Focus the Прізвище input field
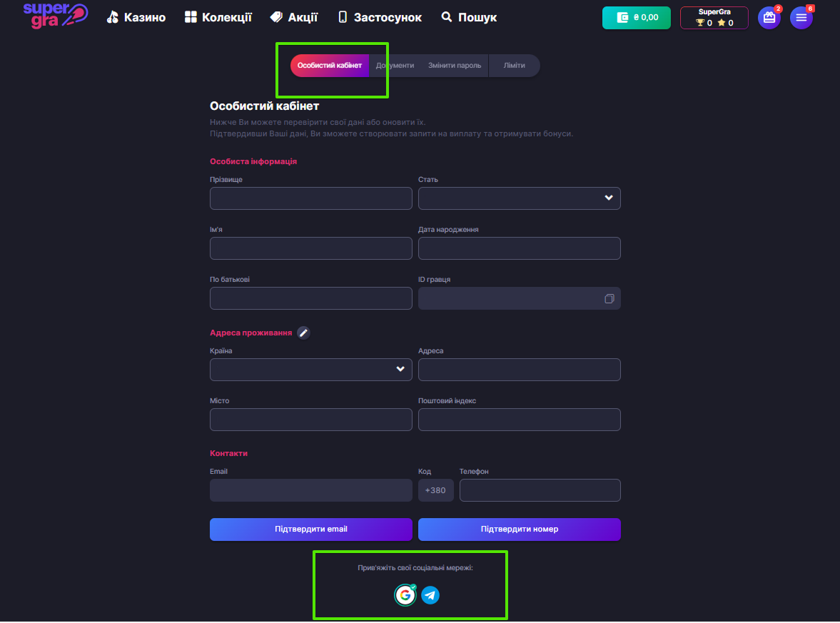The image size is (840, 623). [310, 198]
